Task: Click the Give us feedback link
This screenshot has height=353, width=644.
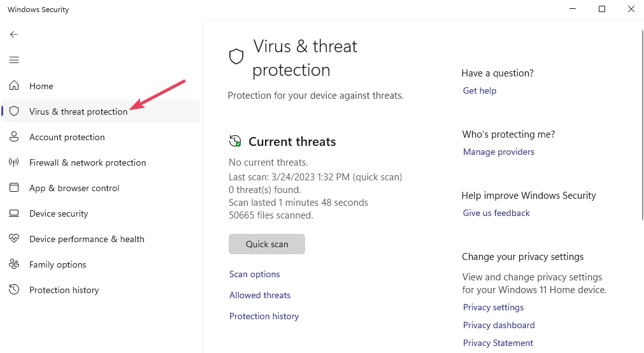Action: pyautogui.click(x=496, y=213)
